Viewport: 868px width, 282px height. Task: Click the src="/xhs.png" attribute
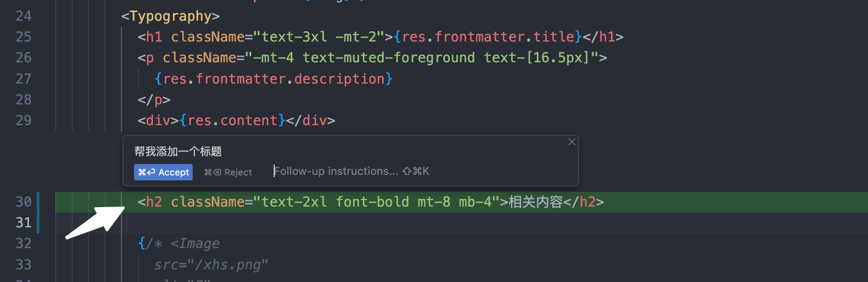click(x=211, y=265)
